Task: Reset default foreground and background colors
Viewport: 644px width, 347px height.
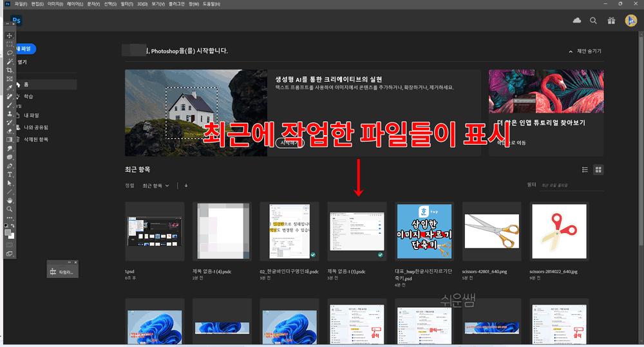Action: 6,225
